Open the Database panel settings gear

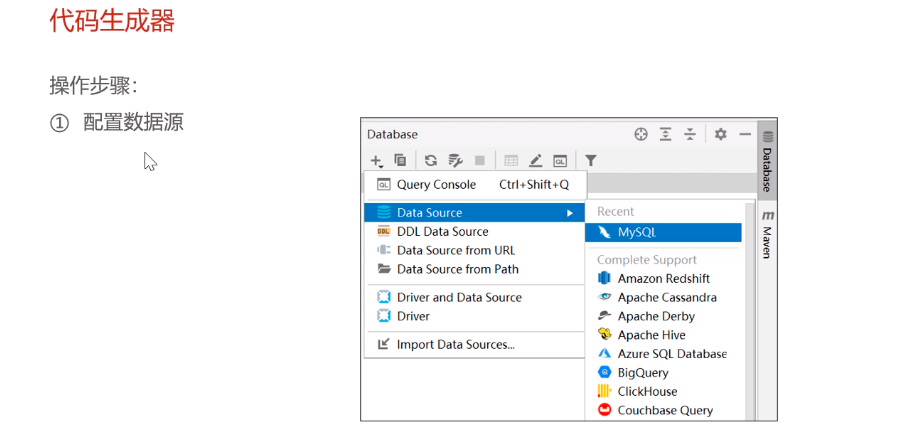point(720,134)
